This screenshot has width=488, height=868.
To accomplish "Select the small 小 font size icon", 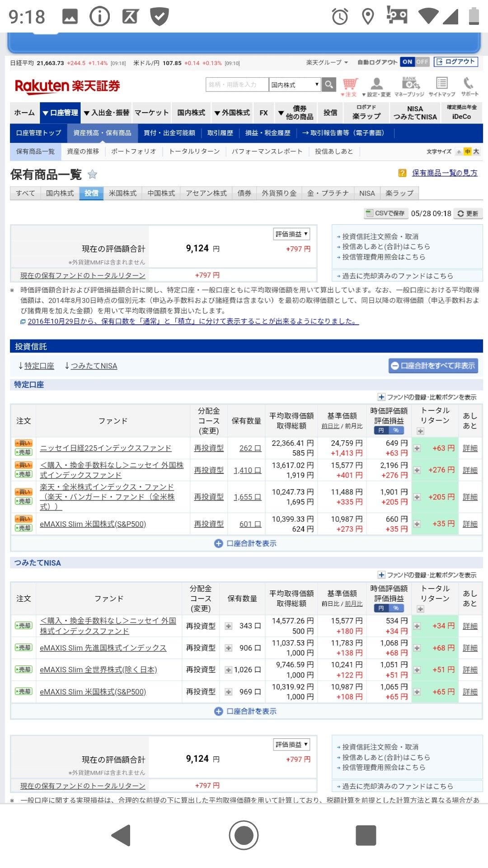I will (459, 151).
